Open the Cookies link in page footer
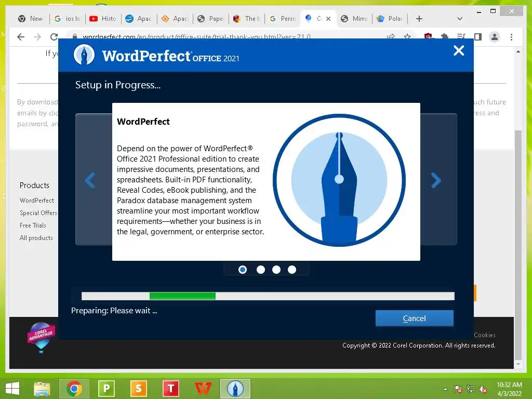Screen dimensions: 532x399 click(485, 335)
